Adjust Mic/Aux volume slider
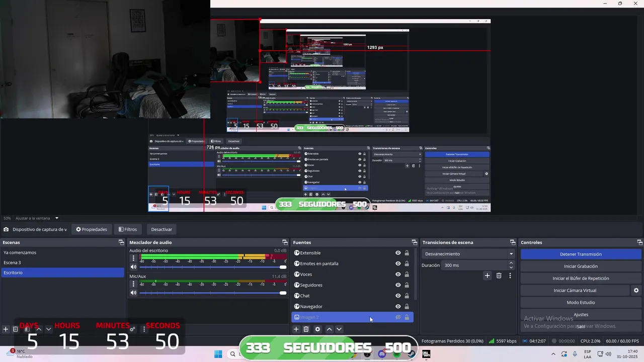 pos(213,293)
